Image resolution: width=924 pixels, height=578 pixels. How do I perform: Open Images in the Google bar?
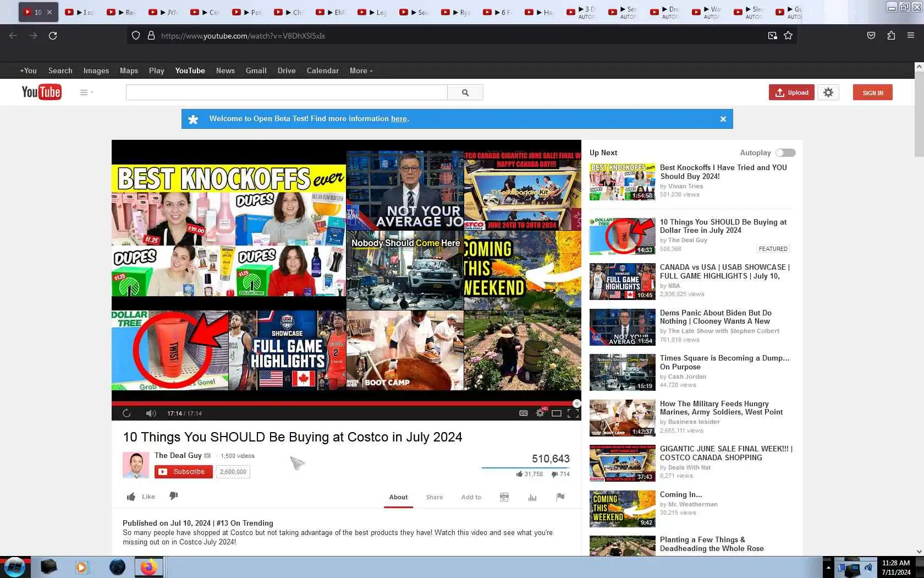pyautogui.click(x=96, y=70)
